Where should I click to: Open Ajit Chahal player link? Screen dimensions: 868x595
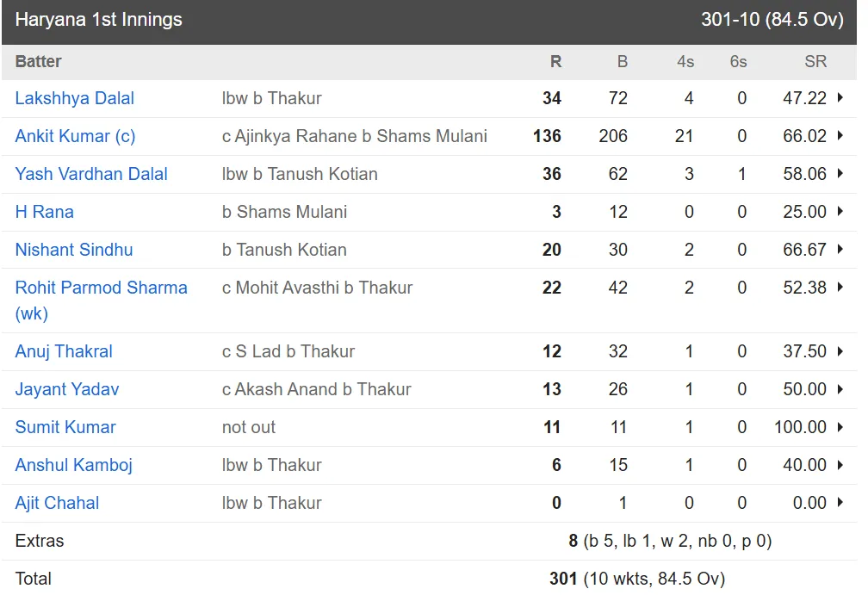(57, 503)
